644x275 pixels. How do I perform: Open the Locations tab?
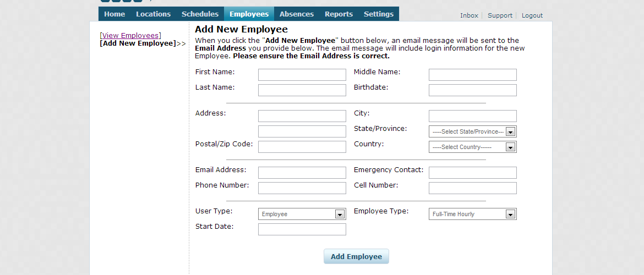click(153, 14)
